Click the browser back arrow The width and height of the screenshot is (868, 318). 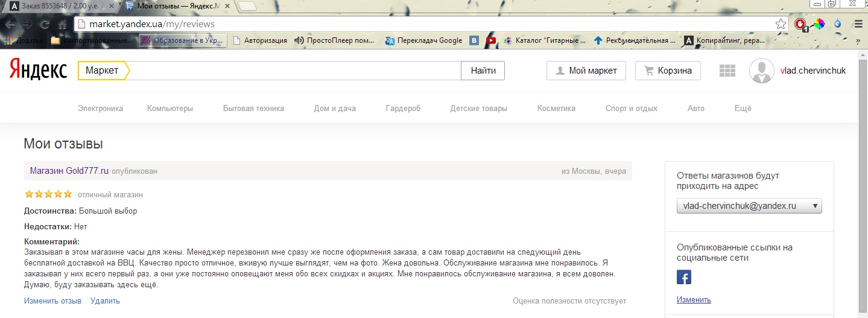pyautogui.click(x=10, y=25)
